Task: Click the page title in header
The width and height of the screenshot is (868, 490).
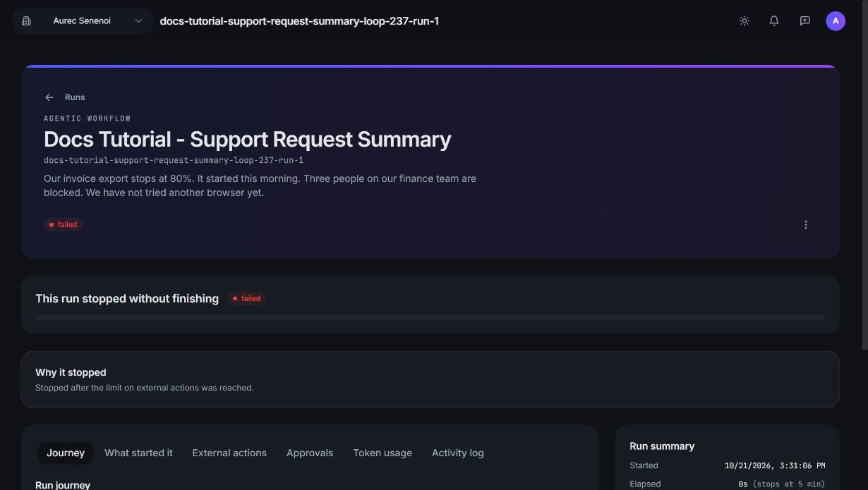Action: pos(299,21)
